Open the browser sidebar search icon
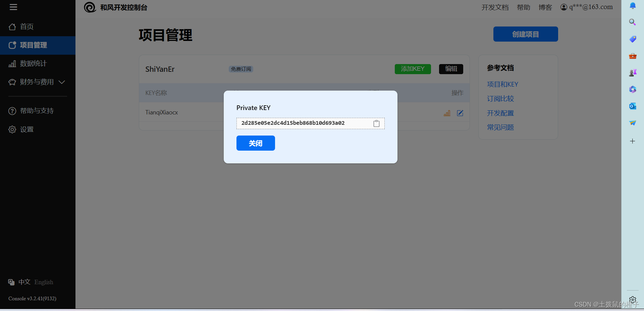Image resolution: width=644 pixels, height=311 pixels. [633, 22]
